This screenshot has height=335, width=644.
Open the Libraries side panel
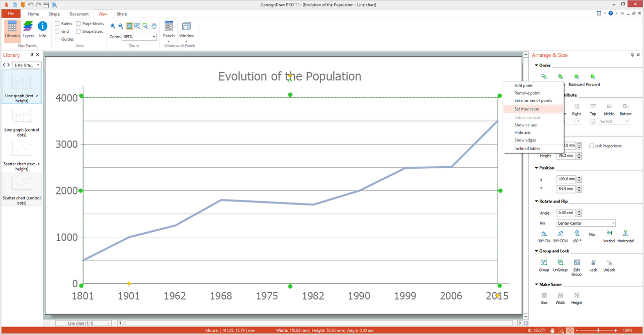coord(12,30)
